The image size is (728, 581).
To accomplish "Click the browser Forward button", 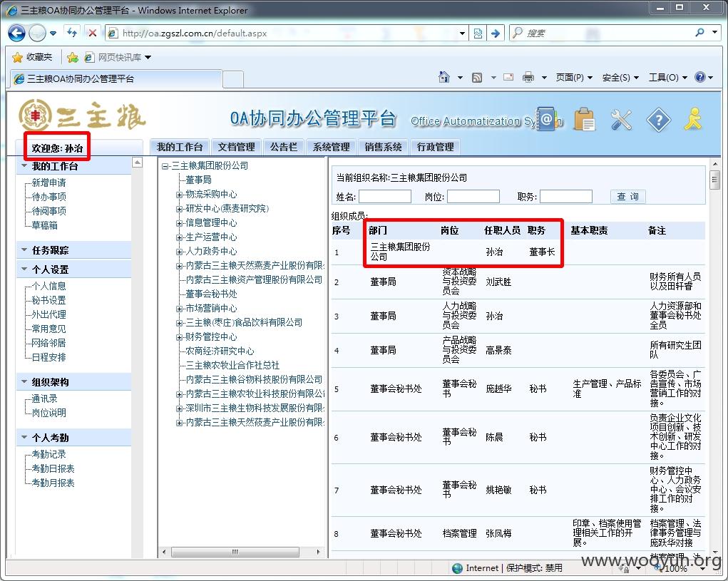I will [x=37, y=33].
